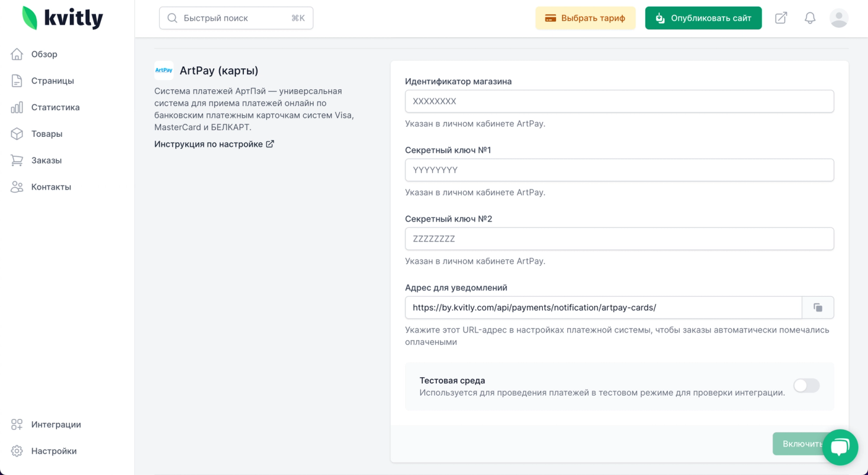Click the Опубликовать сайт button

(x=703, y=18)
